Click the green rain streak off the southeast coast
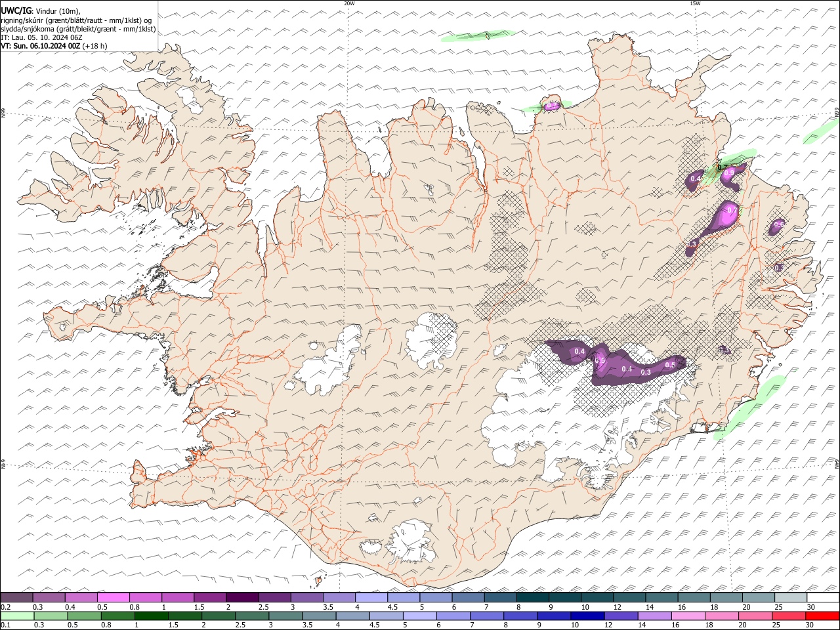840x630 pixels. [749, 407]
